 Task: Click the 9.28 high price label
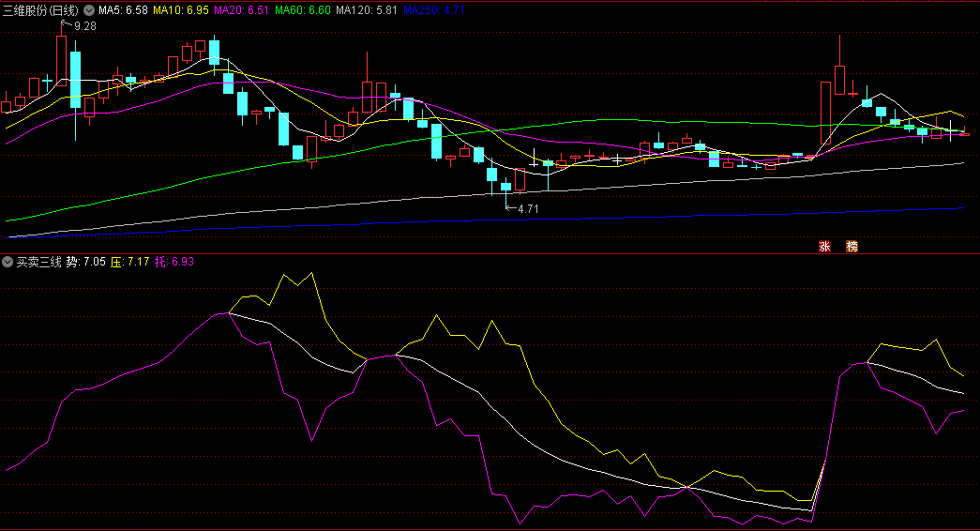(x=85, y=26)
